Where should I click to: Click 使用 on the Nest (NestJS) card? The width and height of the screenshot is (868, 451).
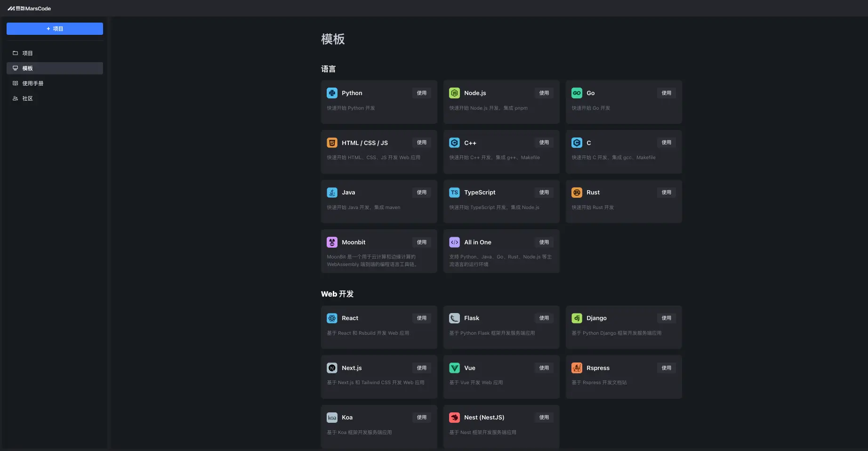coord(544,418)
